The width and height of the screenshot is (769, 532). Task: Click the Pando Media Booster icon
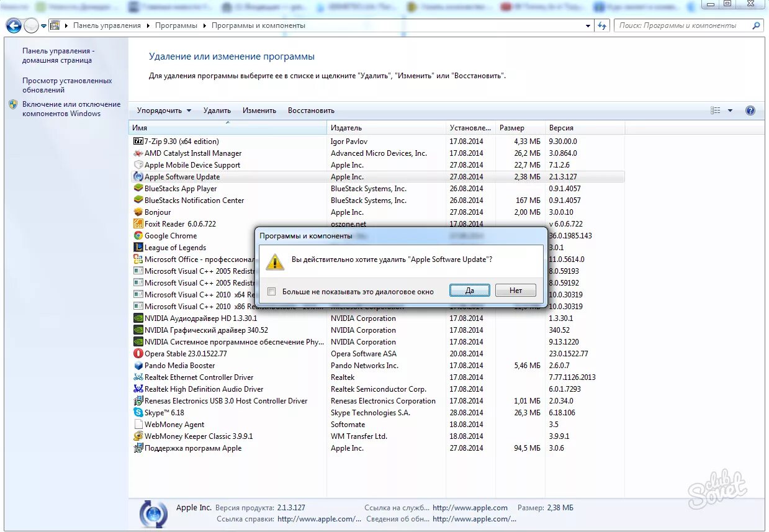[x=138, y=366]
